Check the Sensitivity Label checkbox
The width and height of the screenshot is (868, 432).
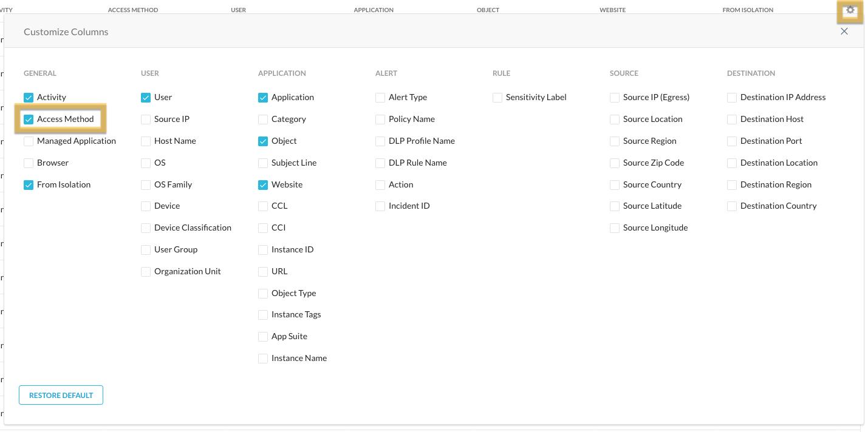(x=497, y=98)
